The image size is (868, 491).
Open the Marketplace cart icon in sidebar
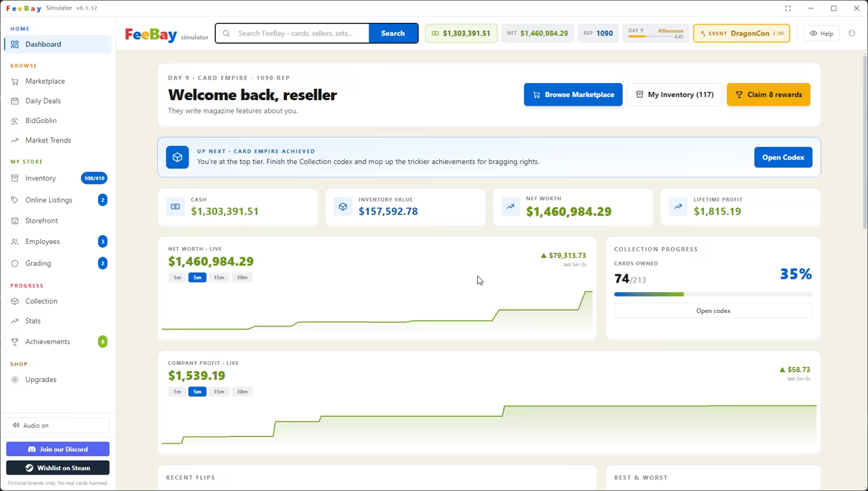click(x=15, y=82)
